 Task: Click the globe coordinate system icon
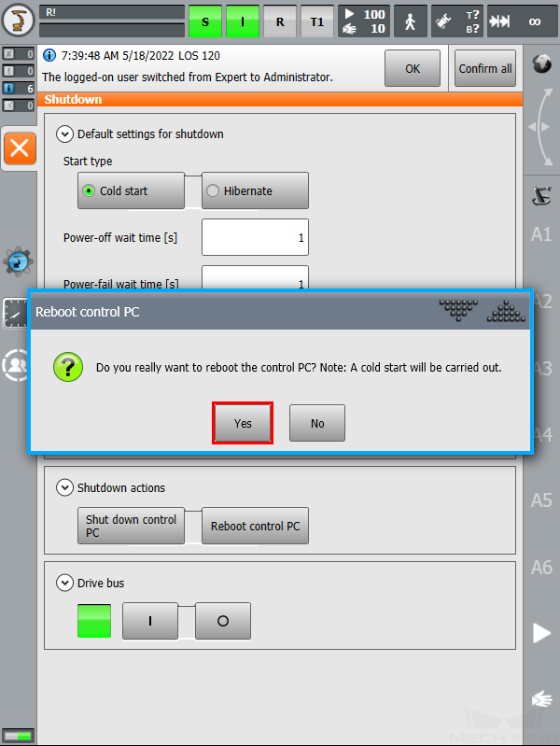pos(541,63)
